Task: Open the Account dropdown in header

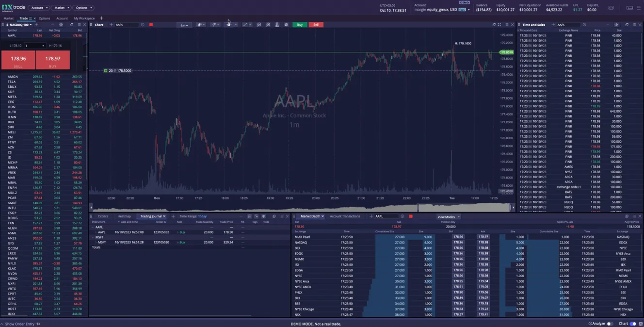Action: (38, 8)
